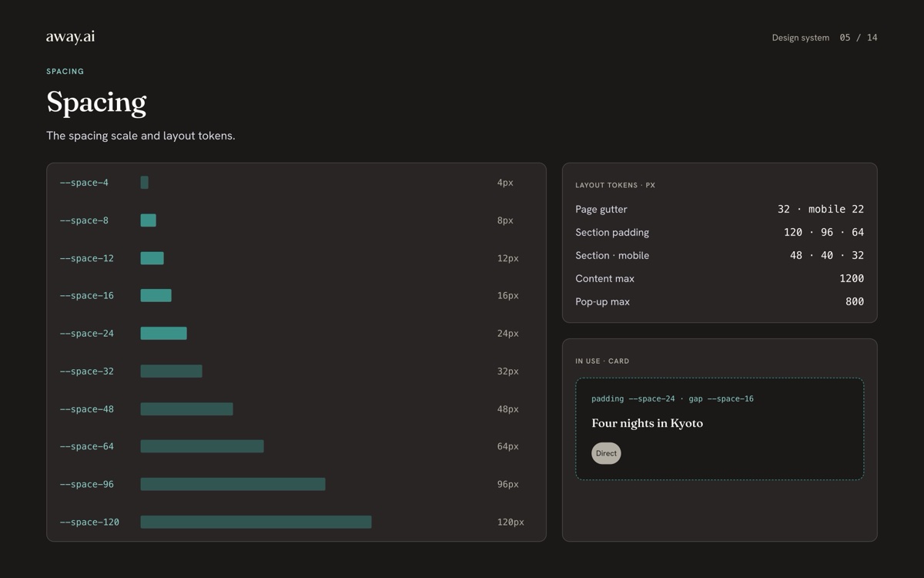
Task: Select the "--space-24" row label in the scale list
Action: [x=86, y=334]
